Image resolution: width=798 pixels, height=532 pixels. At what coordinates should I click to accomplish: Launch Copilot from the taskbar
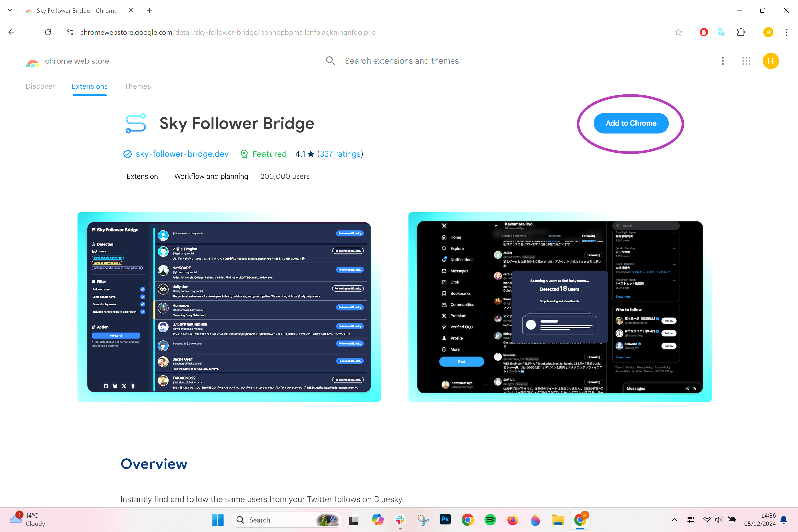coord(377,520)
